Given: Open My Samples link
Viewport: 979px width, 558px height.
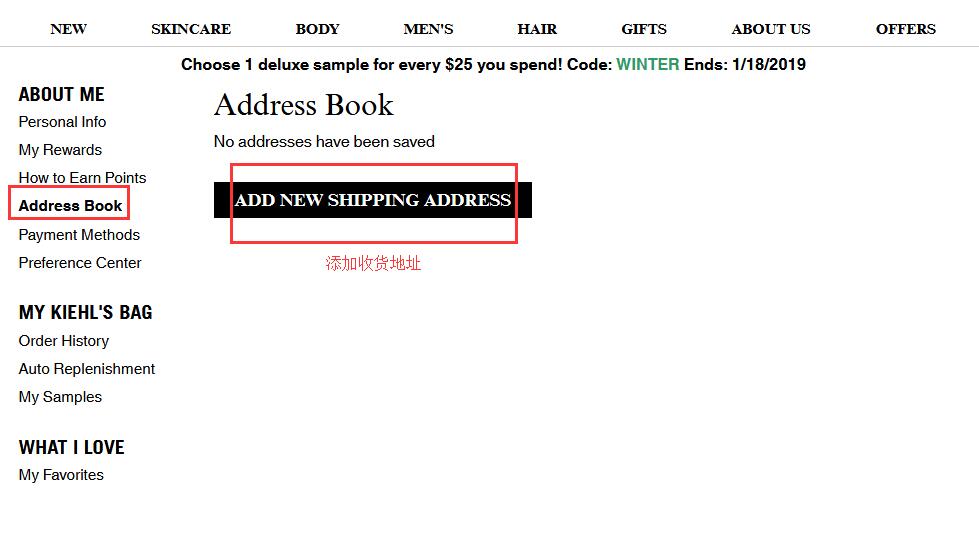Looking at the screenshot, I should coord(60,397).
